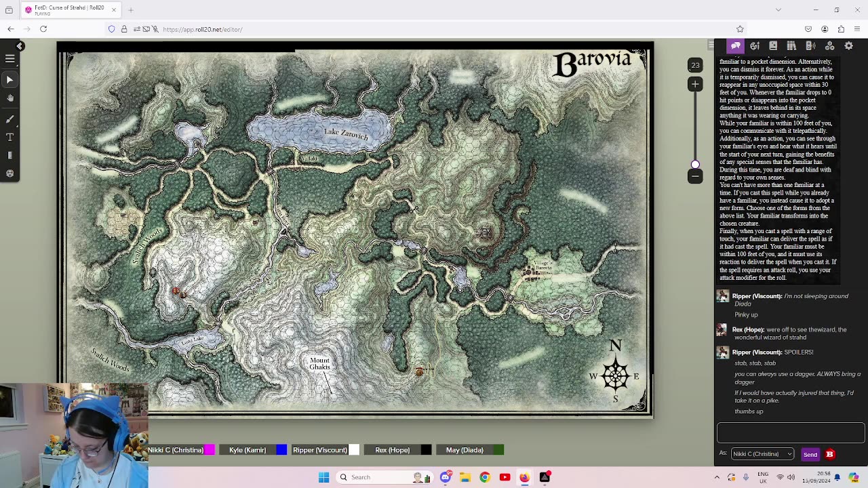Click the roll20 URL address bar
Image resolution: width=868 pixels, height=488 pixels.
(x=420, y=29)
